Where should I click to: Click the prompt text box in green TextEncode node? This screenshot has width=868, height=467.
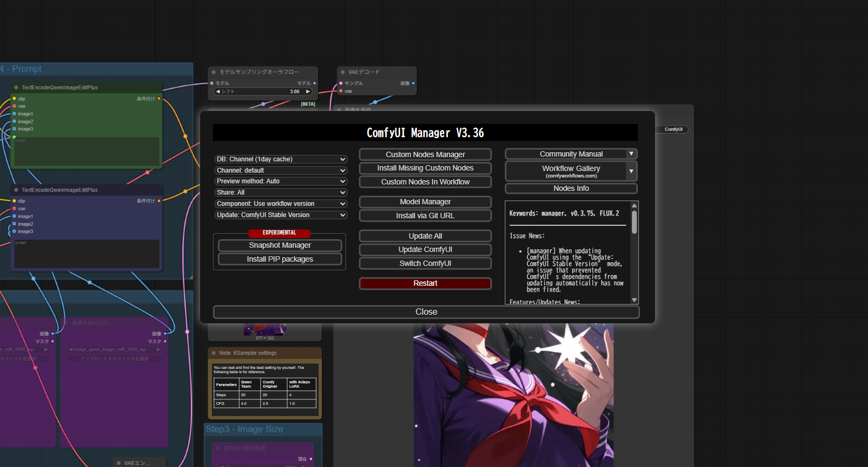pos(87,151)
